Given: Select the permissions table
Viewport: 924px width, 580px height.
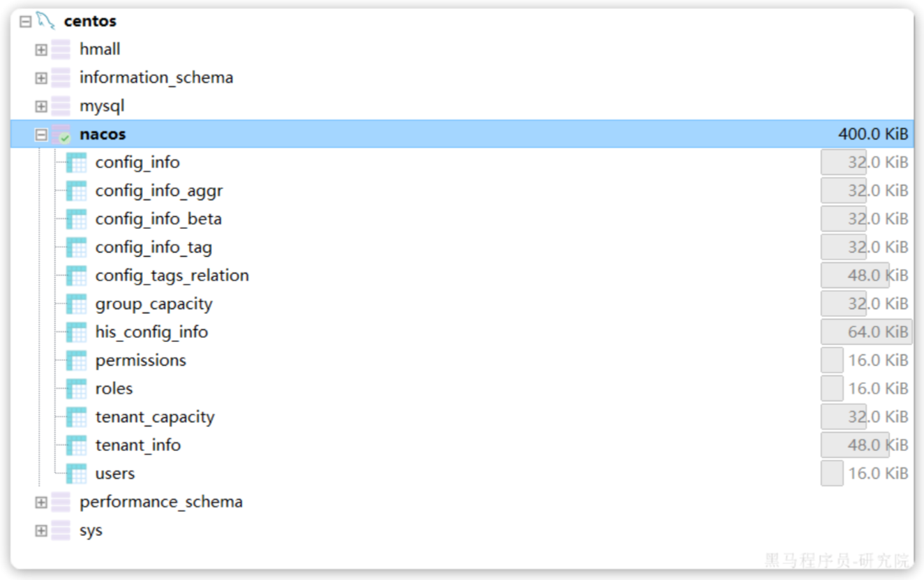Looking at the screenshot, I should click(x=141, y=360).
